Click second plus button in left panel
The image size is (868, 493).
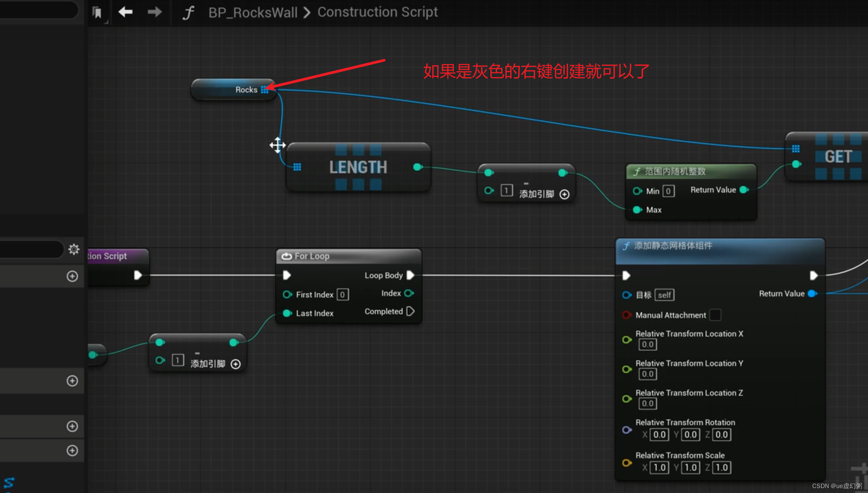tap(72, 381)
